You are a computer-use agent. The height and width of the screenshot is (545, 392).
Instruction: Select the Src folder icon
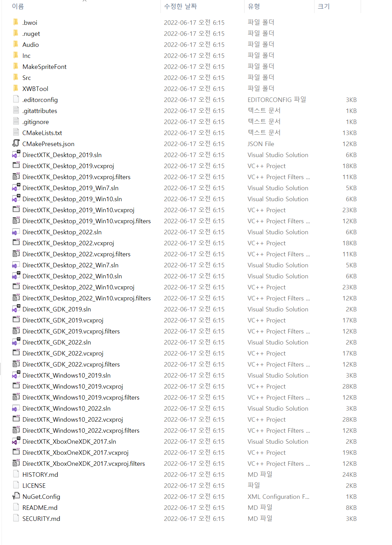[x=16, y=78]
